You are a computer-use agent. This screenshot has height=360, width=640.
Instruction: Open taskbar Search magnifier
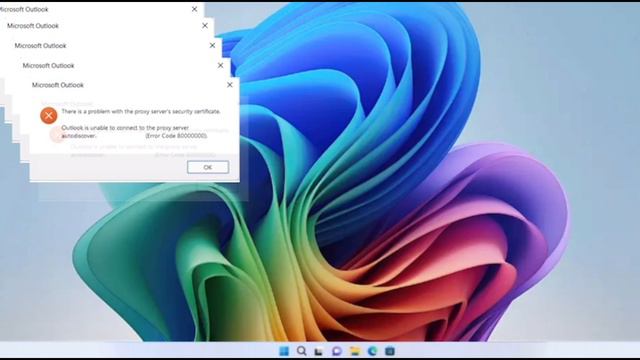[302, 351]
